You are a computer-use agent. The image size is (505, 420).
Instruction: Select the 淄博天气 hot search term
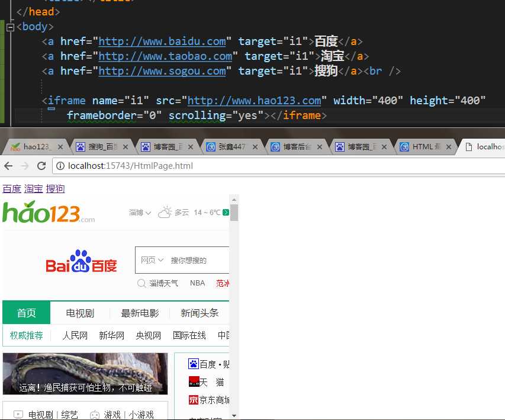point(163,283)
